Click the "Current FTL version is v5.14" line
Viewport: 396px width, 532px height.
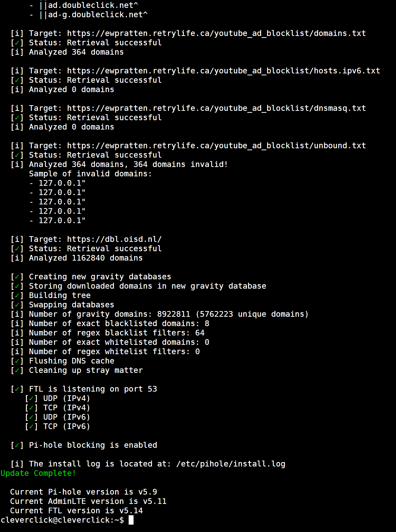(76, 511)
